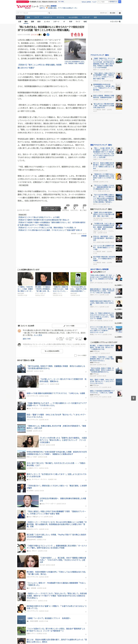Open 購入履歴 link
138x644 pixels.
[x=112, y=13]
